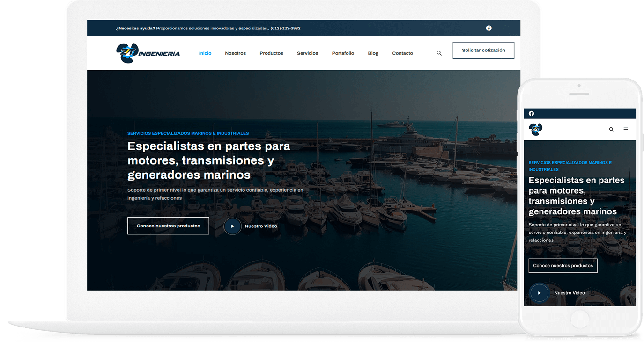The image size is (644, 342).
Task: Open the Nosotros page from navigation
Action: click(235, 53)
